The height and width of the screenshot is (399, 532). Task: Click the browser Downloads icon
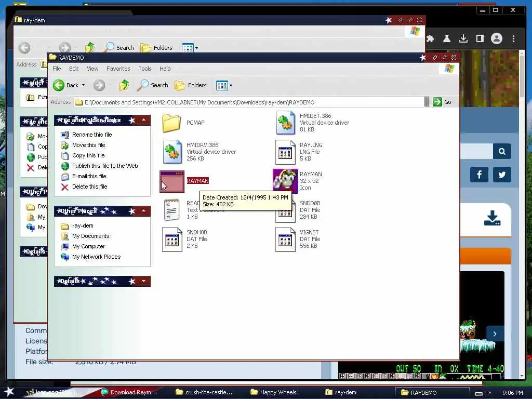463,38
